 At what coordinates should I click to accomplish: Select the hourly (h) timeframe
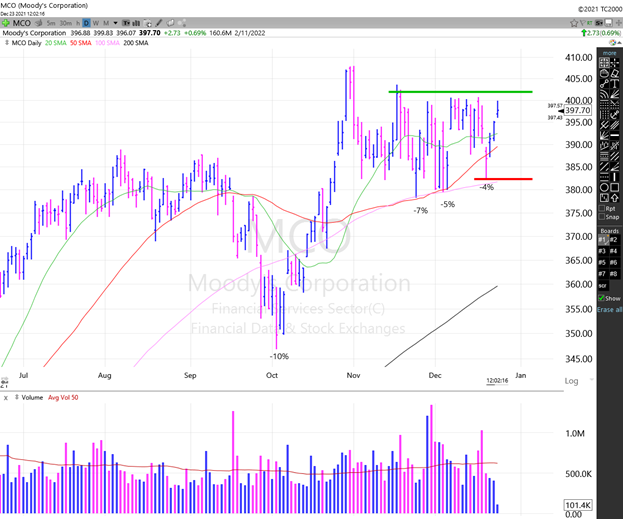[x=78, y=23]
